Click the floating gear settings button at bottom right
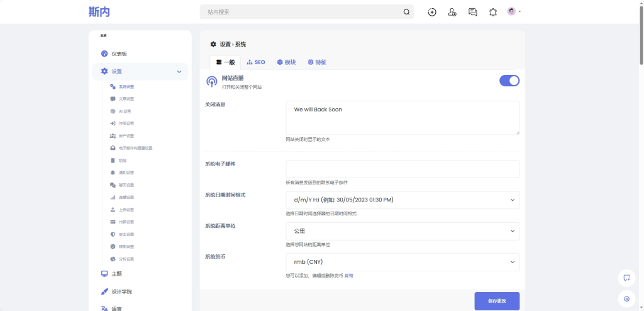 point(627,299)
